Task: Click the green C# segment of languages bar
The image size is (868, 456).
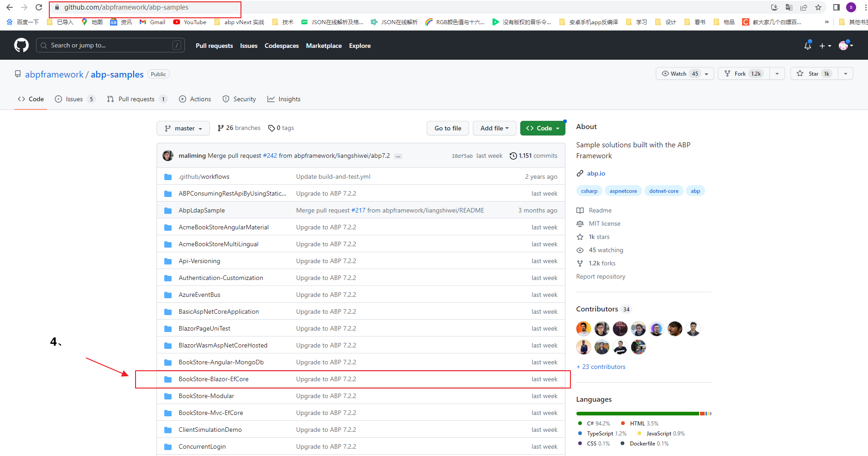Action: (638, 414)
